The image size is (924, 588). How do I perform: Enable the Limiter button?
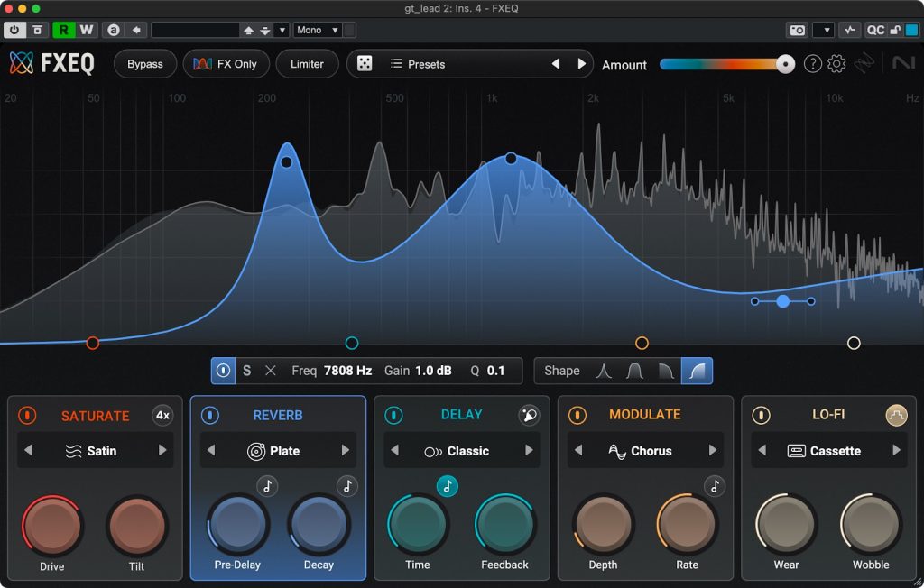point(307,64)
